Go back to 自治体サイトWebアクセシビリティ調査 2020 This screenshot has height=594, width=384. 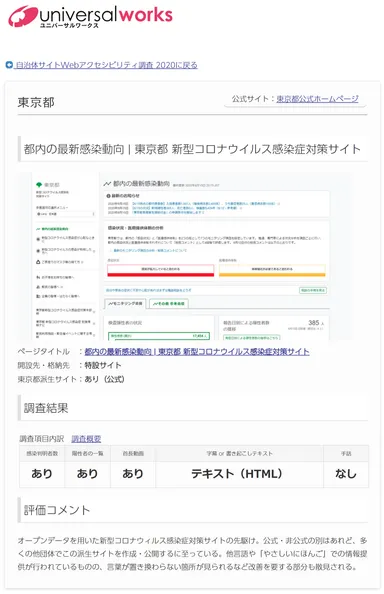pyautogui.click(x=106, y=65)
